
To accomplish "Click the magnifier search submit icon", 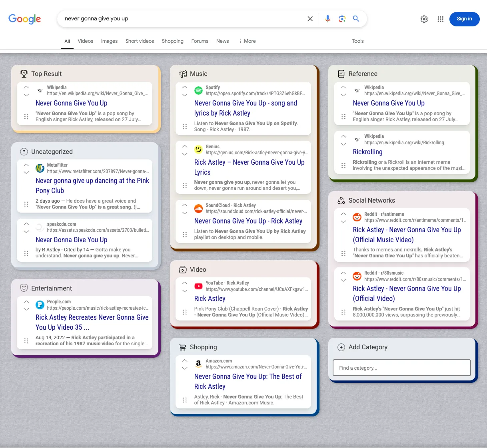I will point(356,19).
